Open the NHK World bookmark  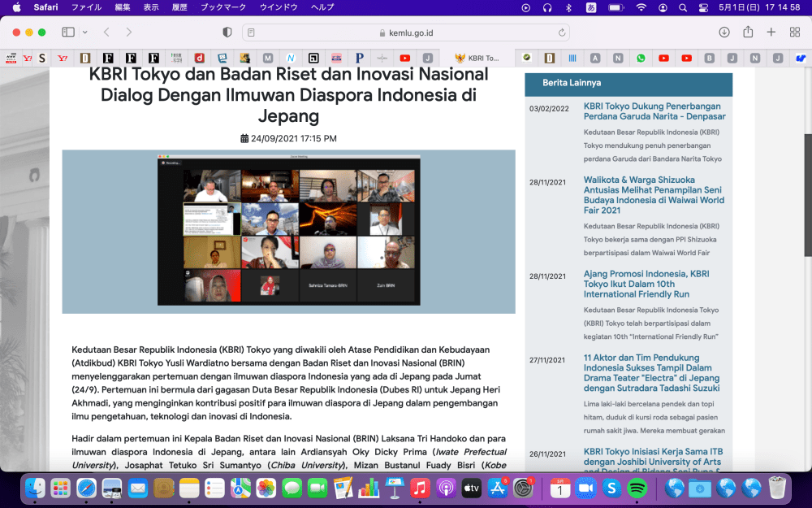(x=11, y=58)
